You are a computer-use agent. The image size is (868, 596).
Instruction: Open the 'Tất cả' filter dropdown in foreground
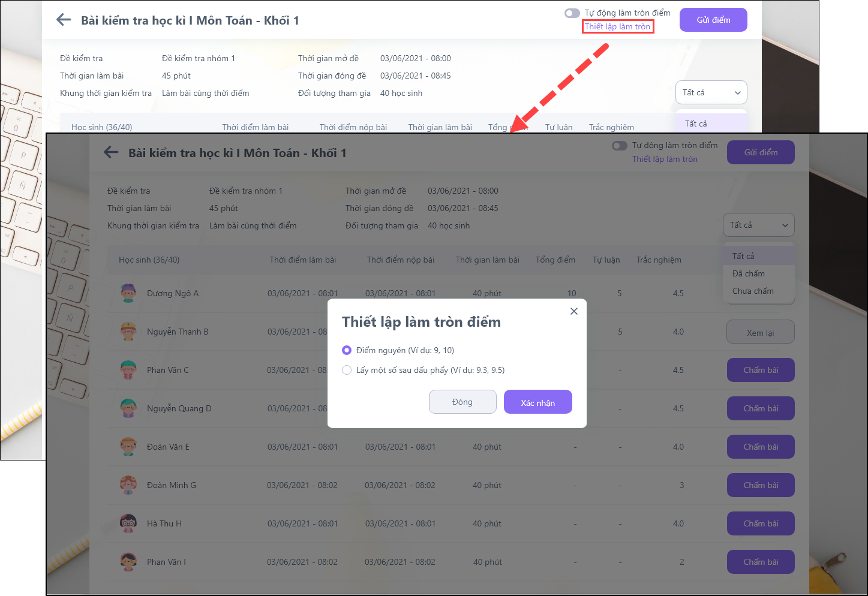coord(758,225)
